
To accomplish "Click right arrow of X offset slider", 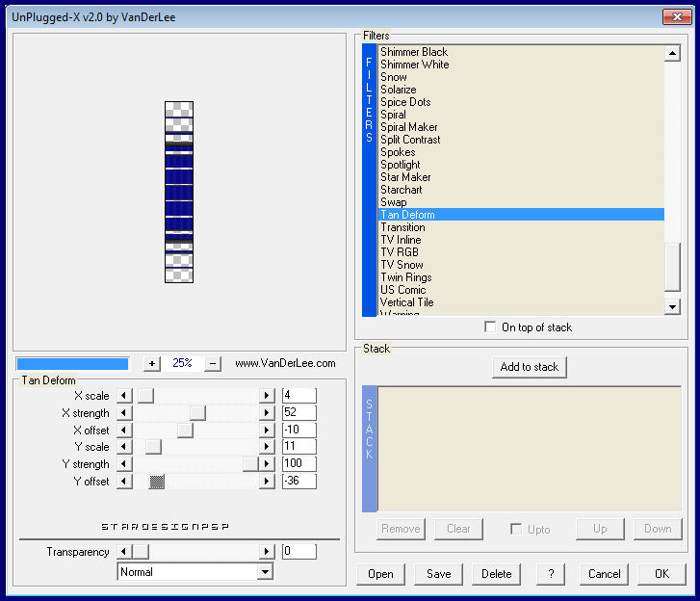I will [x=267, y=430].
